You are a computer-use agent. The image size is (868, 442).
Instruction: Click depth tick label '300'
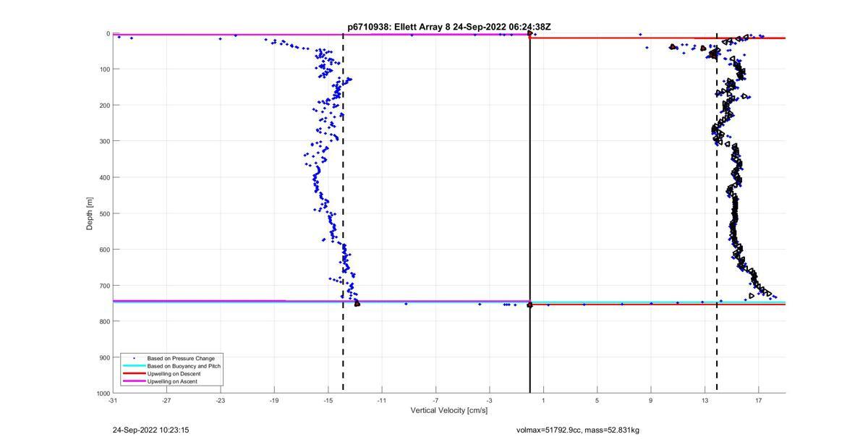105,141
